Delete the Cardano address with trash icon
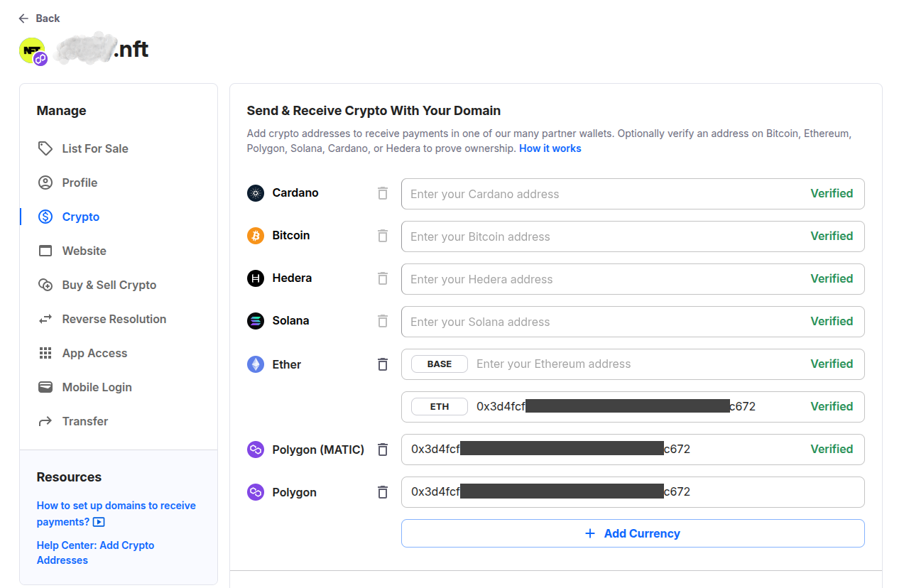The image size is (904, 588). (383, 193)
